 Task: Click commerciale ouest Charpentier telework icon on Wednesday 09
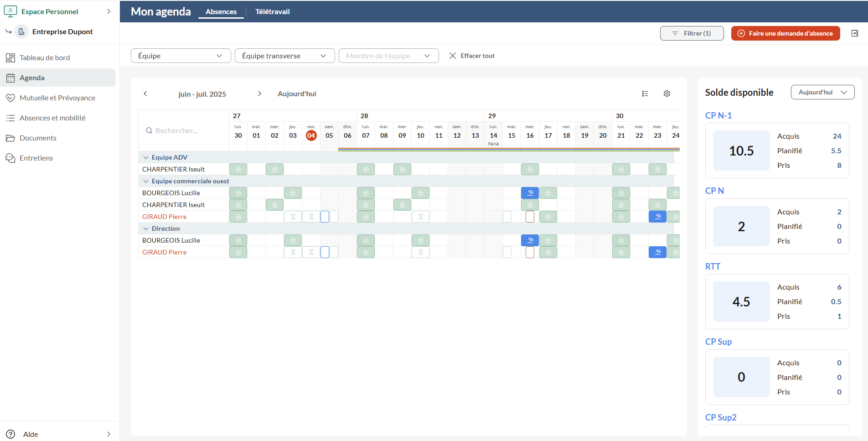(403, 205)
